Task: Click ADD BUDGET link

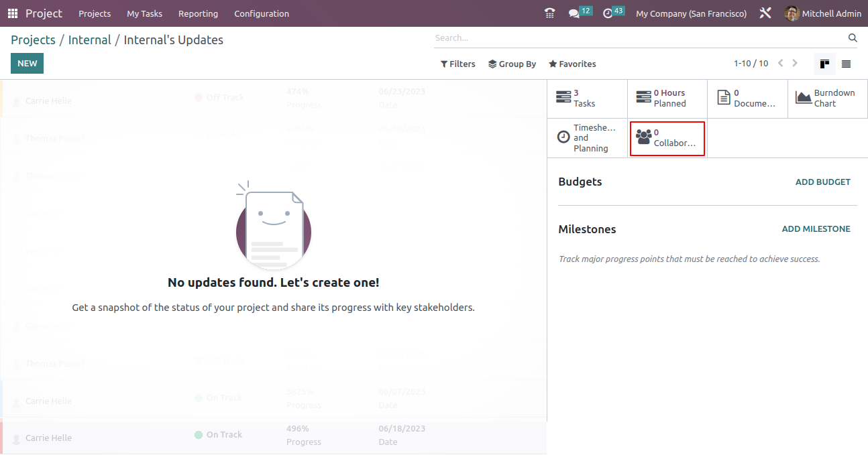Action: (822, 182)
